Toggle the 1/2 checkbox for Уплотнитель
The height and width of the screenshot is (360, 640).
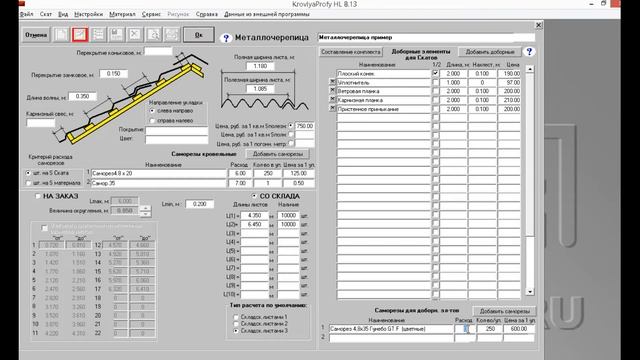(436, 82)
